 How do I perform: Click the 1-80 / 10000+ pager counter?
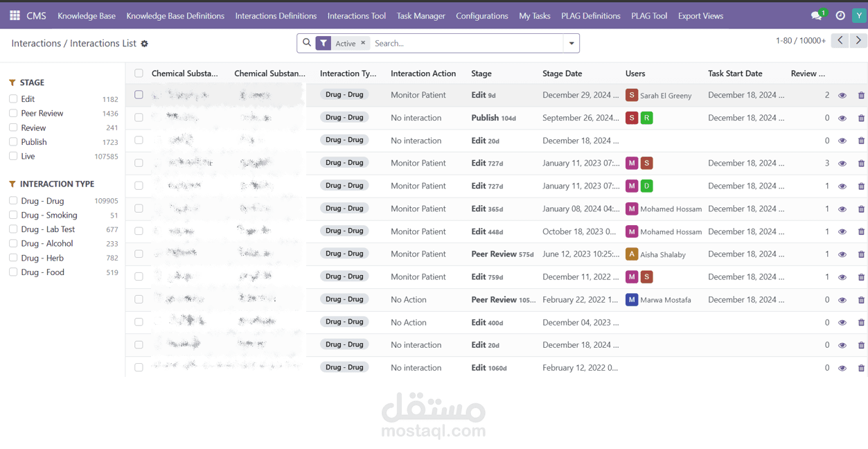pos(800,40)
